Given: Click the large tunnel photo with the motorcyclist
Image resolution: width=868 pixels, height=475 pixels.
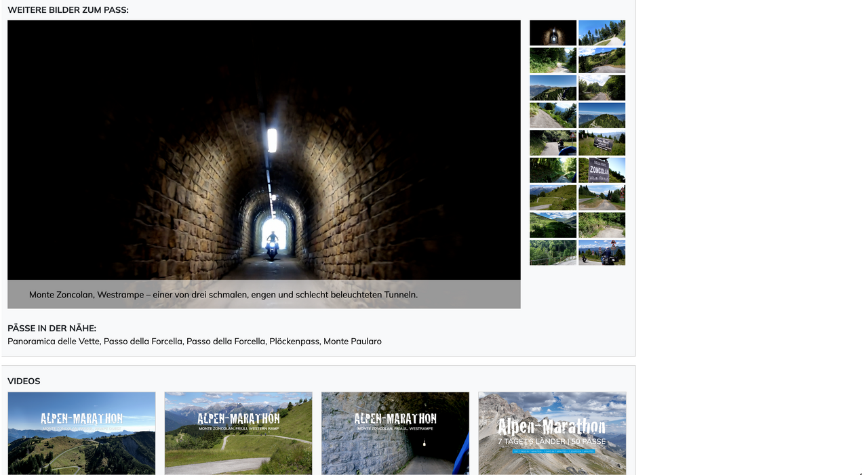Looking at the screenshot, I should point(264,150).
